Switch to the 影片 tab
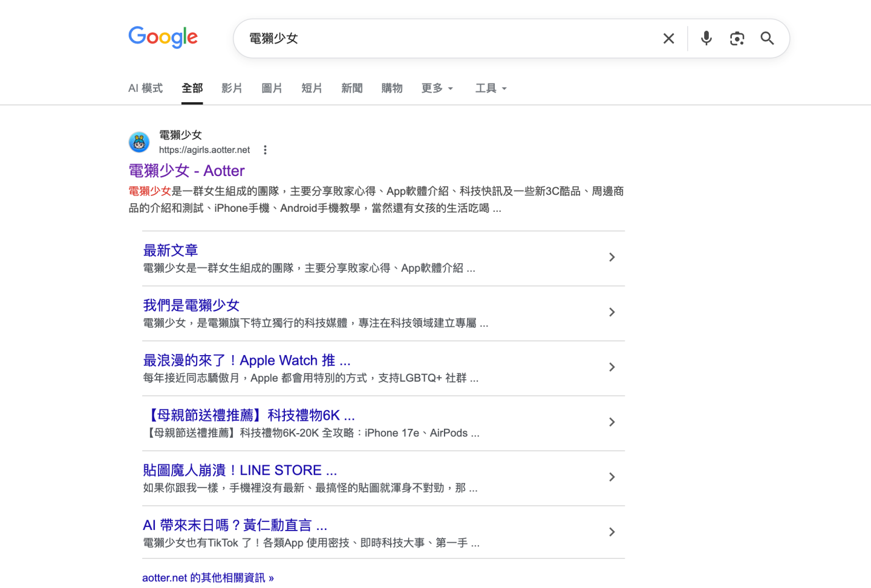This screenshot has width=871, height=588. tap(232, 88)
